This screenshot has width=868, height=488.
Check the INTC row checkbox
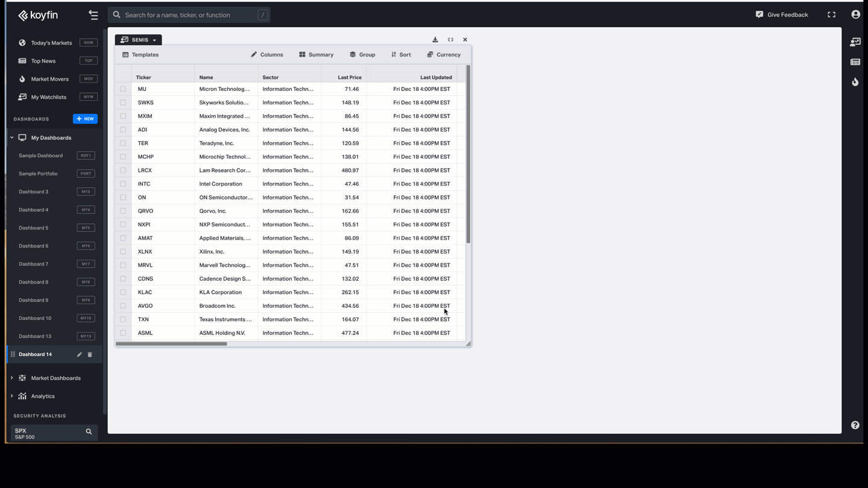[x=123, y=184]
